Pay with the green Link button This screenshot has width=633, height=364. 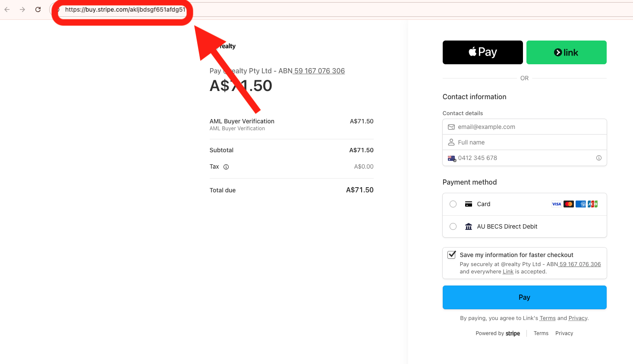[567, 52]
